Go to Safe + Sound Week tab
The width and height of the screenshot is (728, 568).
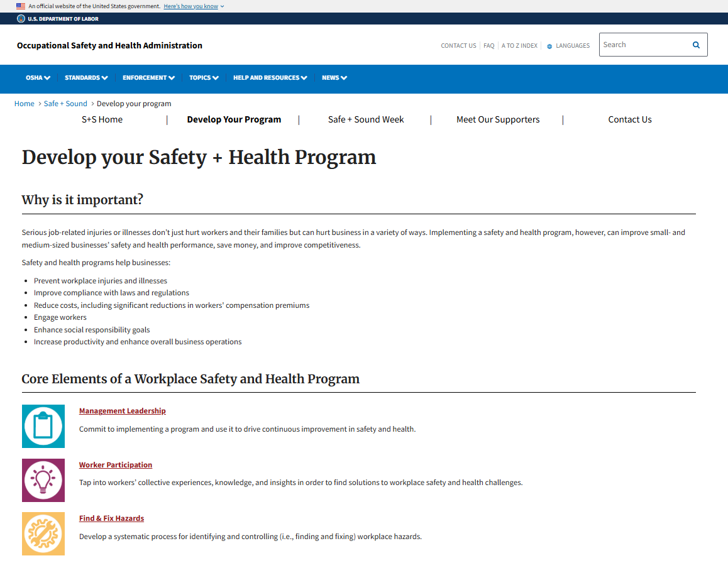point(366,119)
